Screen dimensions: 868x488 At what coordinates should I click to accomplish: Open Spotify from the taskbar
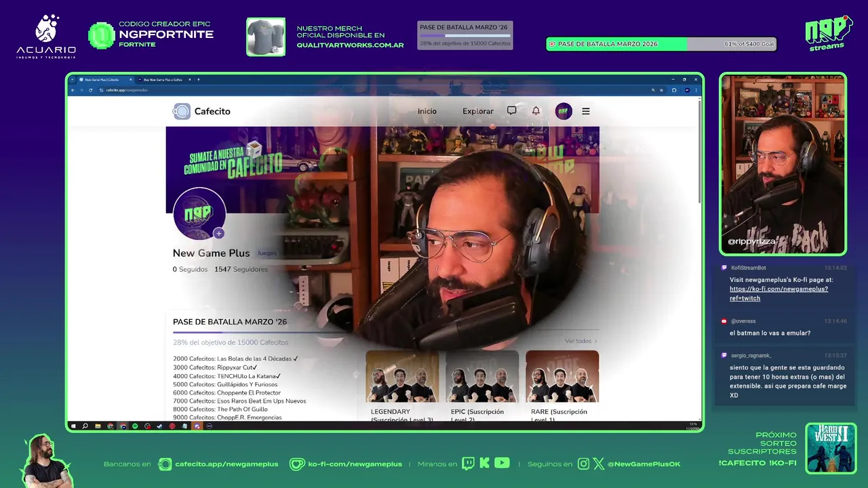[x=135, y=426]
